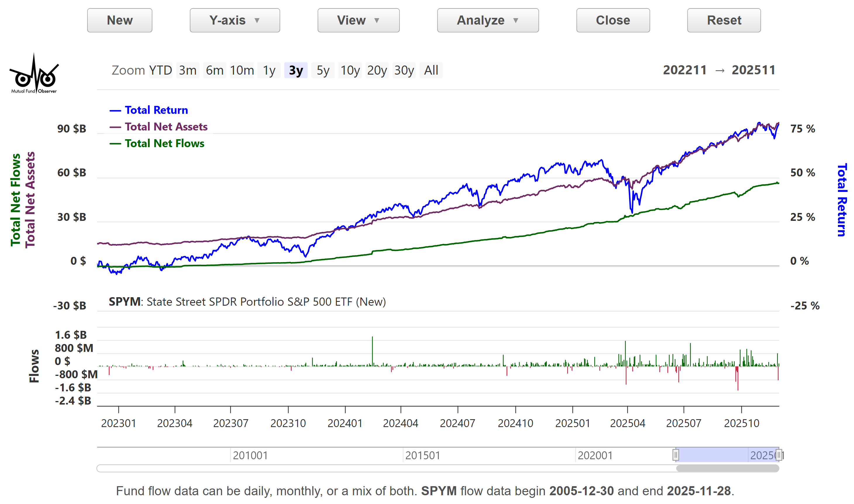Click the Mutual Fund Observer owl logo
The image size is (854, 504).
[x=34, y=74]
